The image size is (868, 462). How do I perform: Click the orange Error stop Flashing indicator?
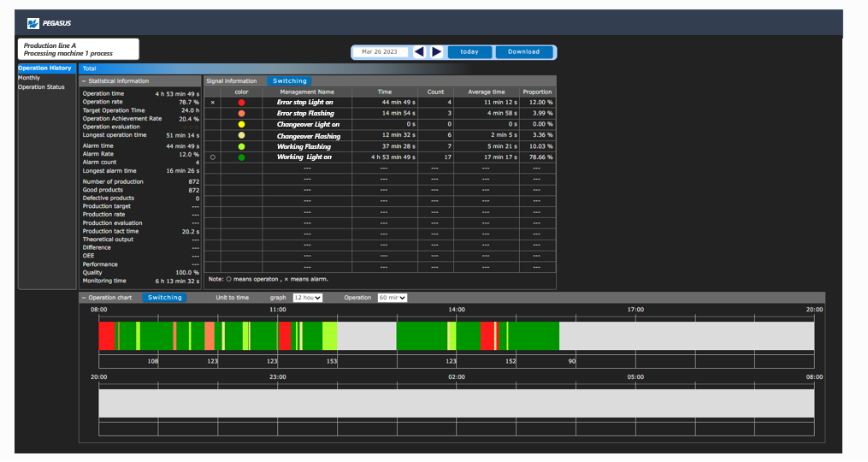pos(241,114)
